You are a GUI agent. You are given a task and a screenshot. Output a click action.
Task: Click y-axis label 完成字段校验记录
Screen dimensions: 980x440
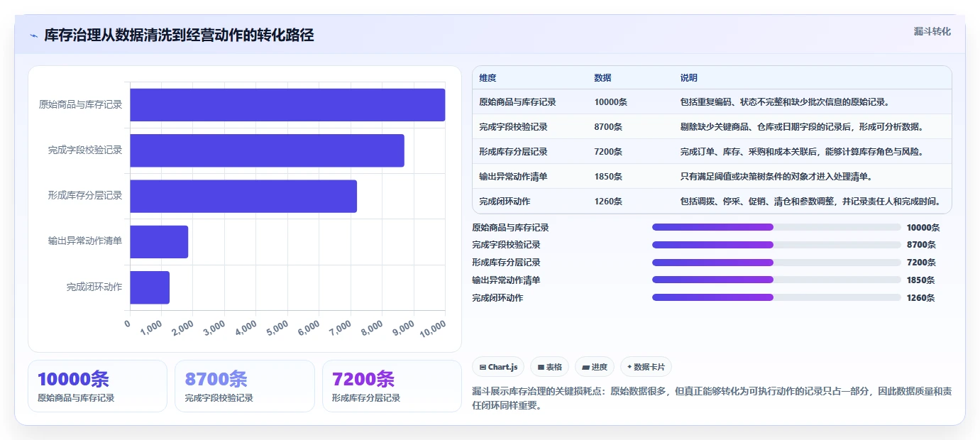coord(85,150)
